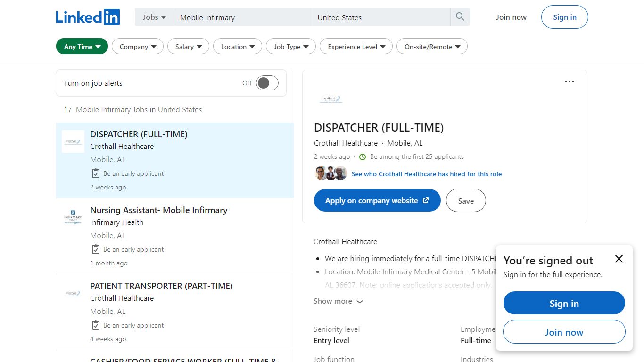
Task: Click Join now within the signed out popup
Action: [564, 332]
